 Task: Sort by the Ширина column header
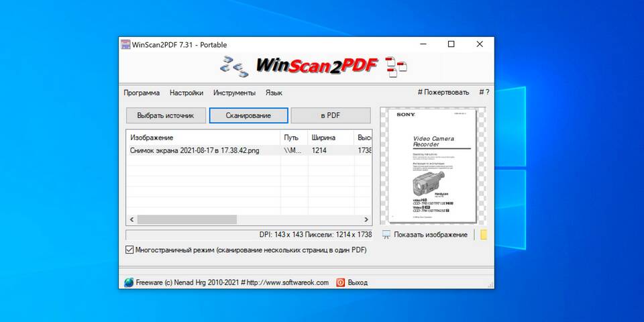(331, 138)
